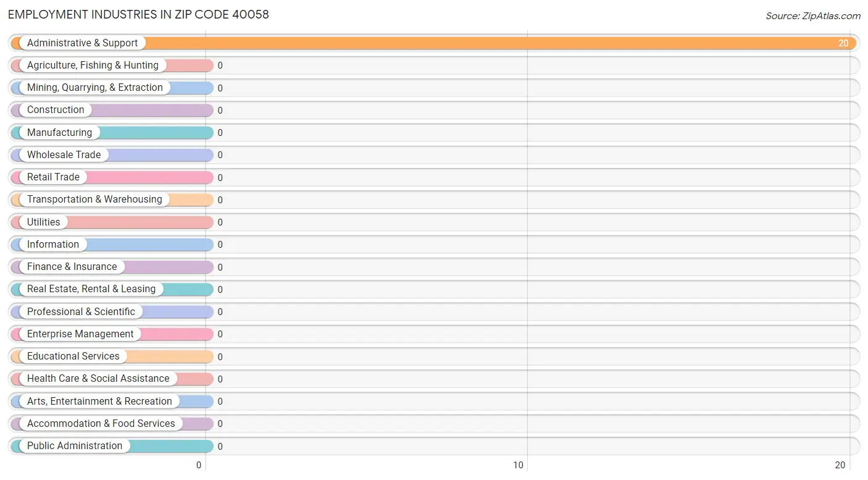The height and width of the screenshot is (480, 868).
Task: Select the Mining, Quarrying, & Extraction label
Action: [x=95, y=88]
